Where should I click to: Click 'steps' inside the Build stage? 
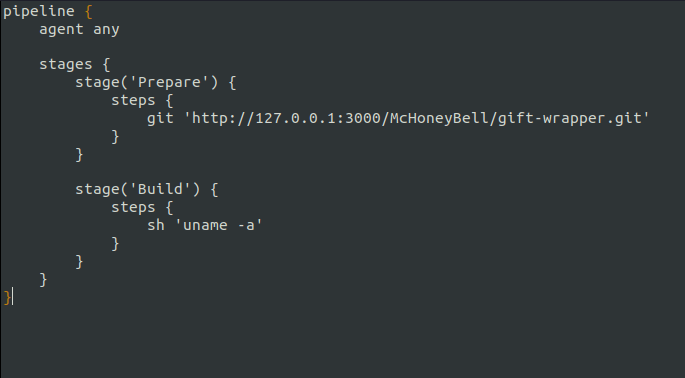(133, 207)
